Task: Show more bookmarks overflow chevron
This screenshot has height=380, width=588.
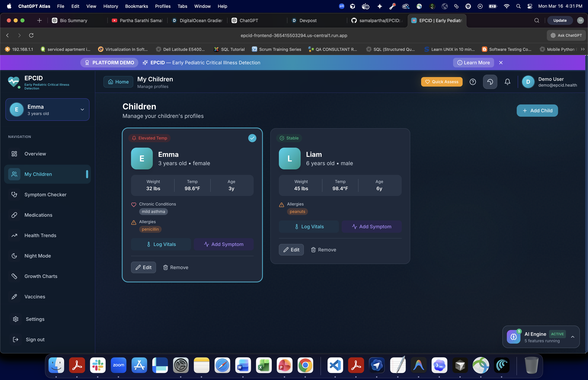Action: pos(583,49)
